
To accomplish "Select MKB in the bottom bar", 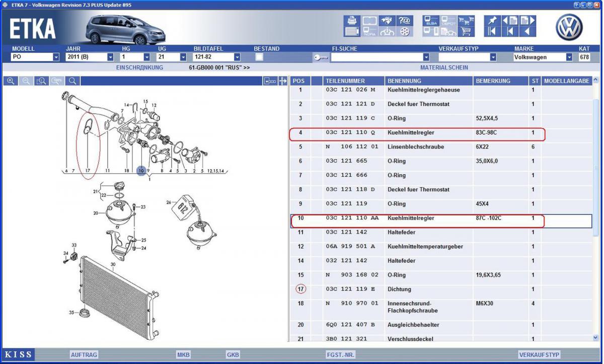I will coord(183,355).
